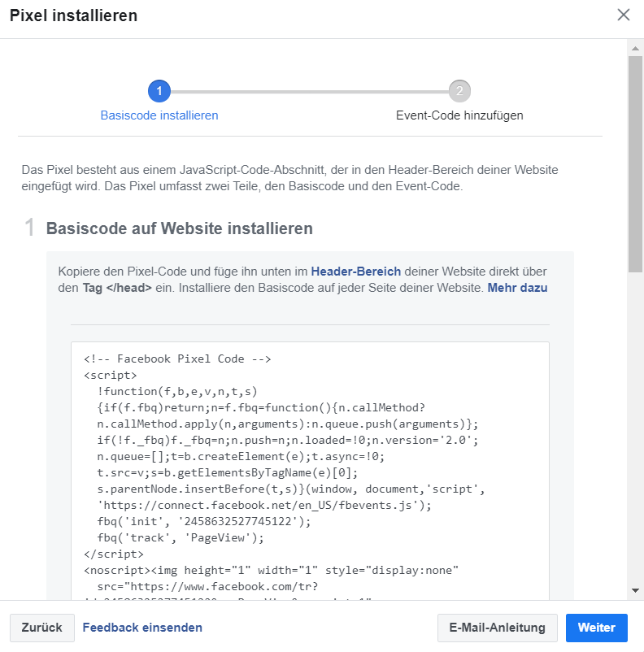
Task: Select step 2 circle in progress indicator
Action: [459, 91]
